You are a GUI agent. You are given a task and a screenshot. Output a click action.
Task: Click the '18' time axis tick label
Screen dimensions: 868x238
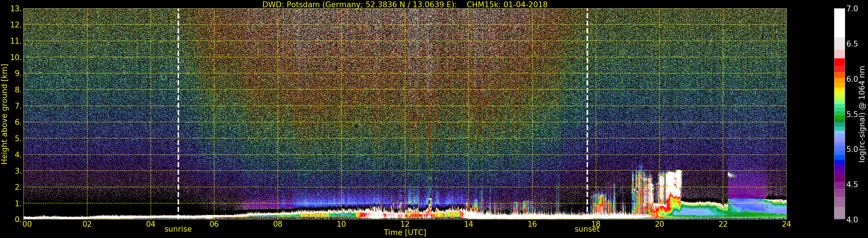click(x=596, y=224)
